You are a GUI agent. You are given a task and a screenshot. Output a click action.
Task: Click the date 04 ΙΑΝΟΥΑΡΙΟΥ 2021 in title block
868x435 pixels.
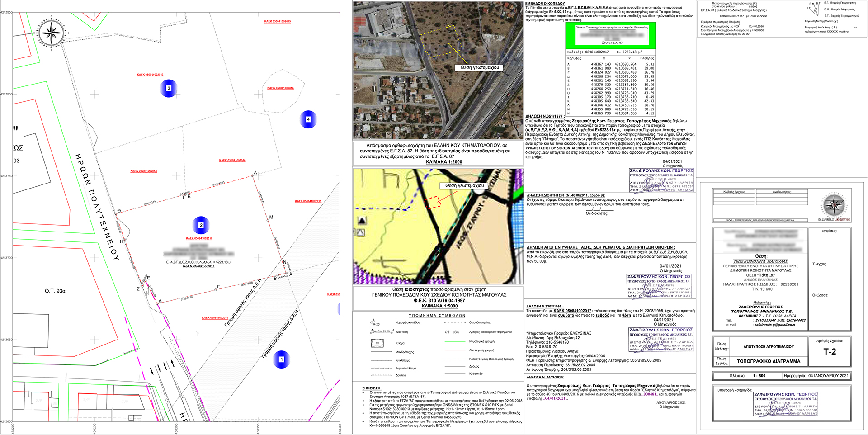(828, 376)
